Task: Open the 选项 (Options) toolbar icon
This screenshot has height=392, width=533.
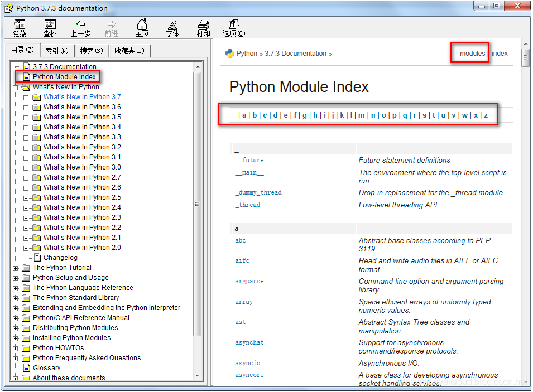Action: pyautogui.click(x=234, y=28)
